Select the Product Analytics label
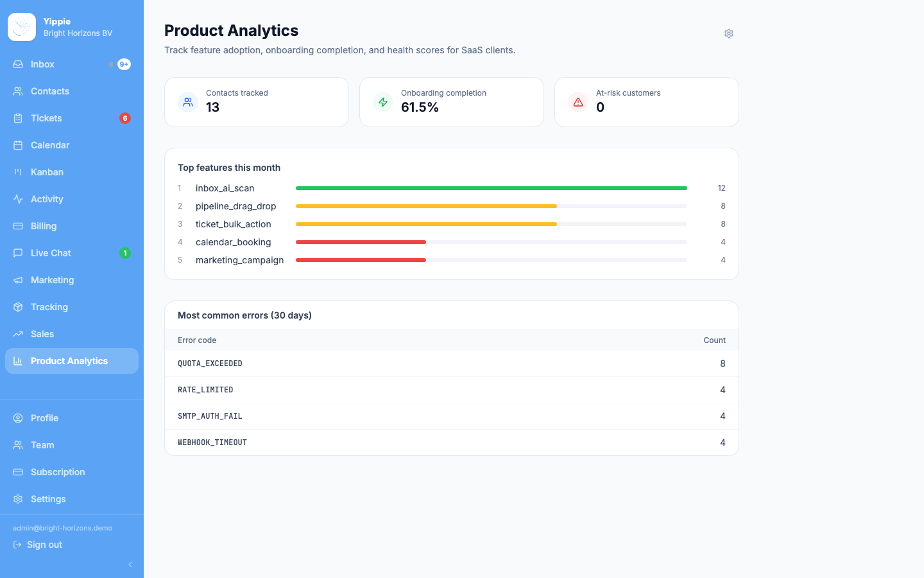This screenshot has width=924, height=578. (69, 361)
